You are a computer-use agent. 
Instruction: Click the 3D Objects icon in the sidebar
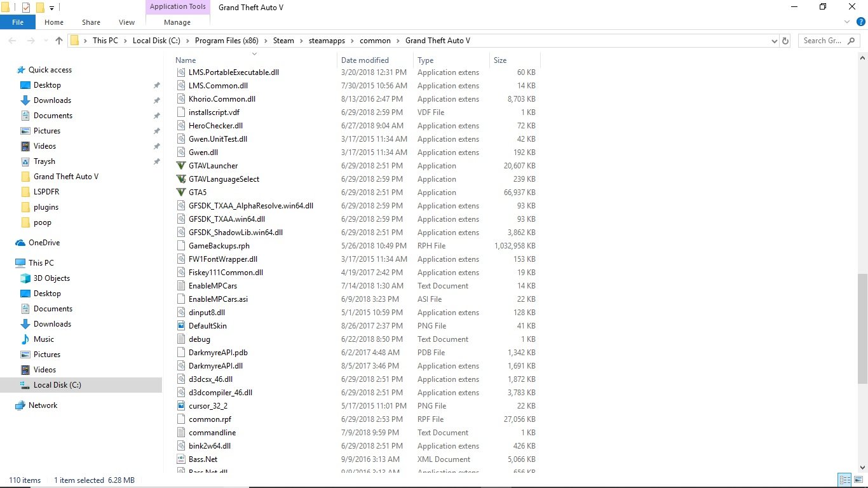pos(25,278)
